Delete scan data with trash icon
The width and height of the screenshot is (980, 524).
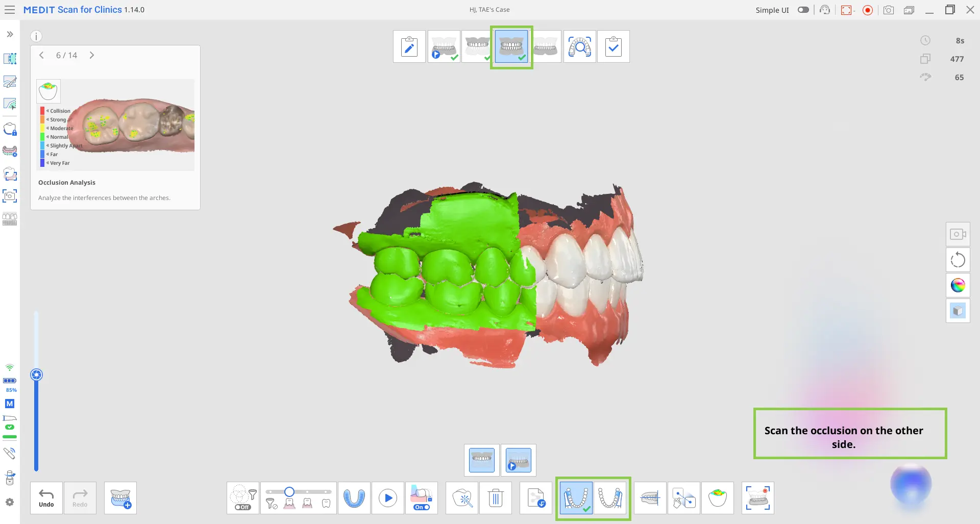click(496, 498)
